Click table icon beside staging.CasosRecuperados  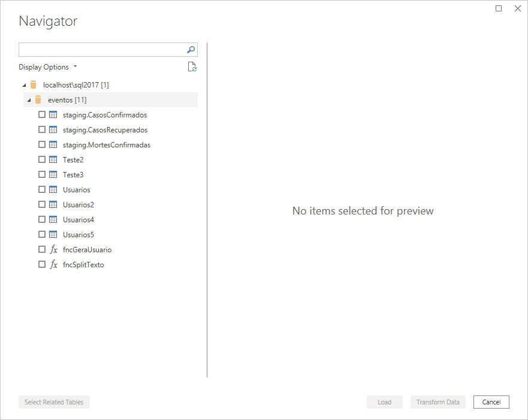tap(53, 129)
